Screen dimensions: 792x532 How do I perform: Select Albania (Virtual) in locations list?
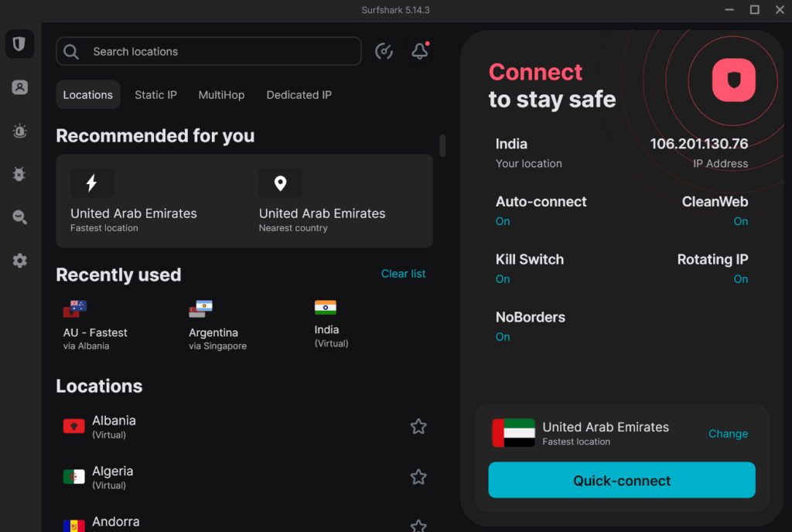(x=244, y=427)
